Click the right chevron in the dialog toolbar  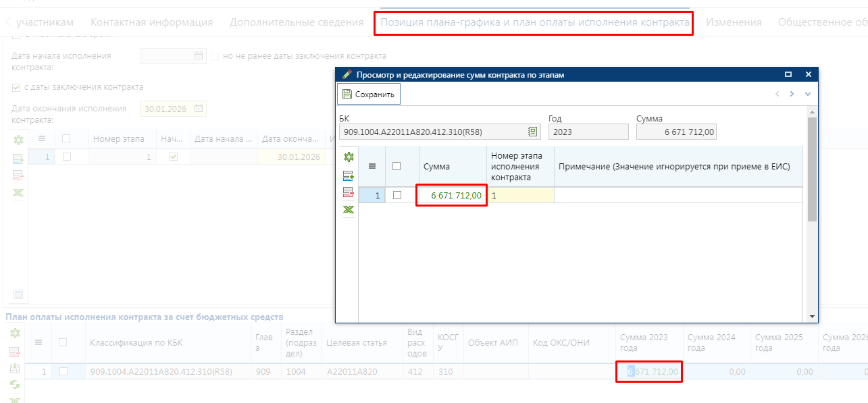pos(792,94)
